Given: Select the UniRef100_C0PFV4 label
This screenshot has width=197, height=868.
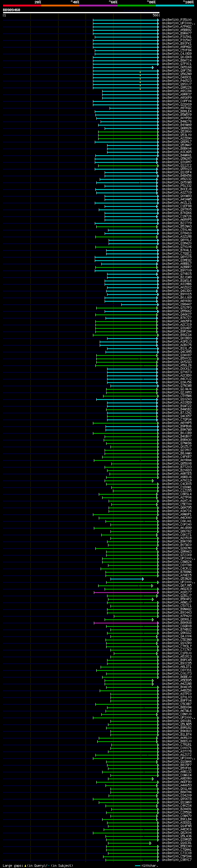Looking at the screenshot, I should tap(176, 101).
